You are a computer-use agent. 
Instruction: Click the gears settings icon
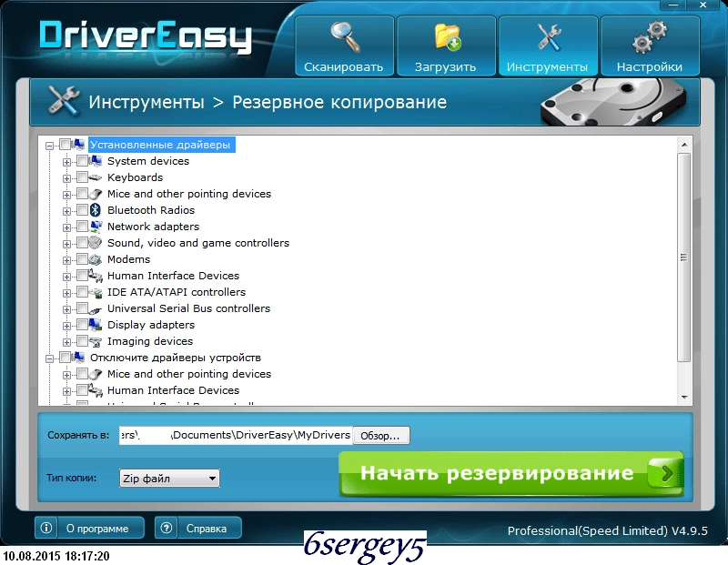coord(650,36)
